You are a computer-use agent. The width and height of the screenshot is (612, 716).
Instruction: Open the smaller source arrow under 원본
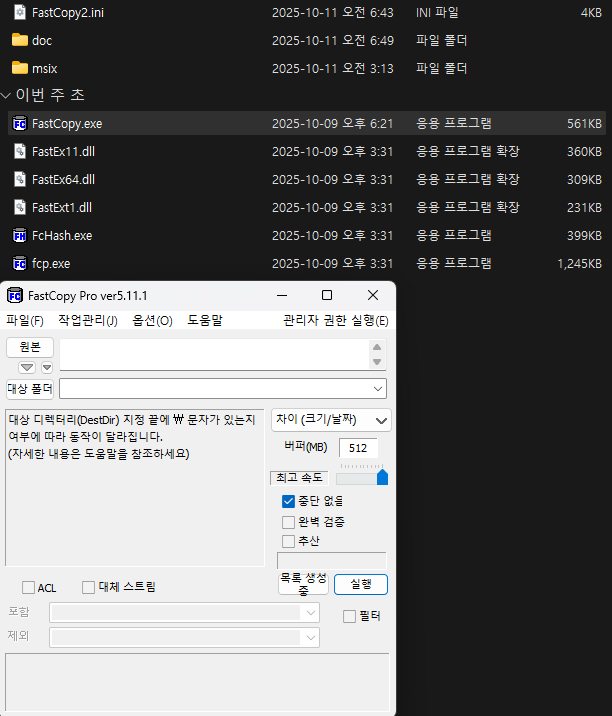tap(47, 367)
